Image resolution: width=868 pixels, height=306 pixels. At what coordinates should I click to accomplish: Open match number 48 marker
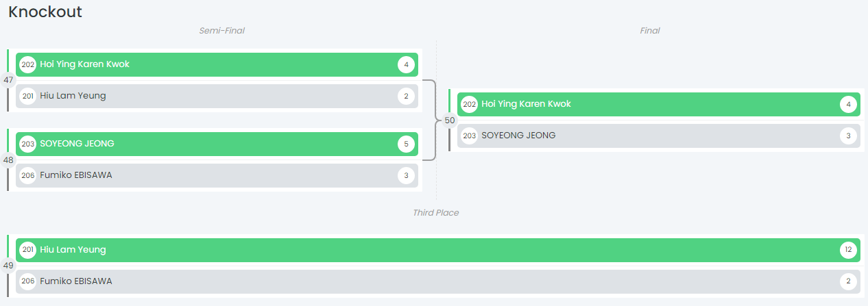[8, 160]
